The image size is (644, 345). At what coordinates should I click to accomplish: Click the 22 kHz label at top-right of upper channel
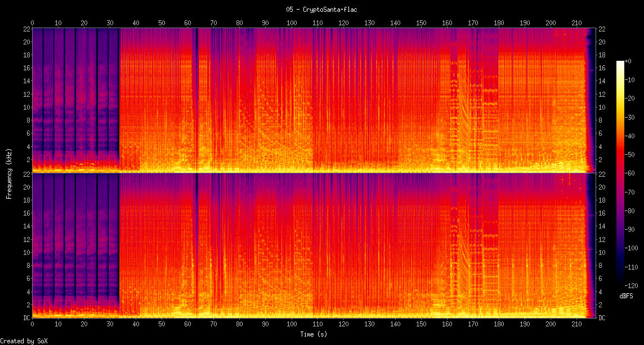click(x=601, y=29)
